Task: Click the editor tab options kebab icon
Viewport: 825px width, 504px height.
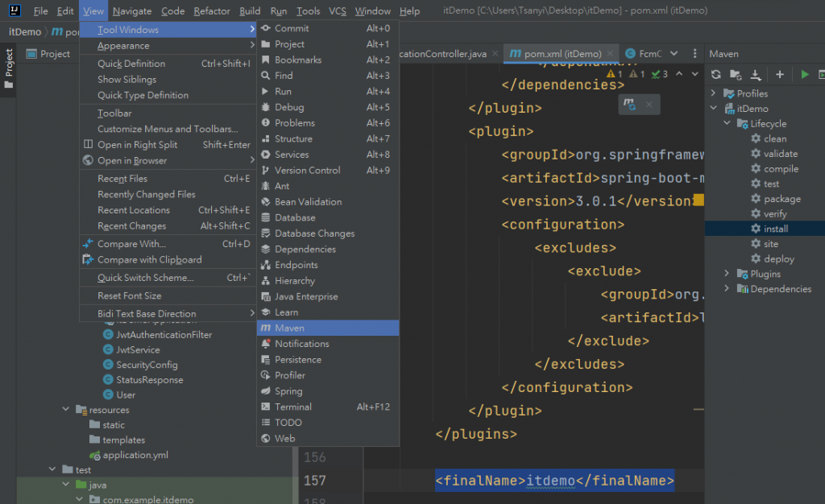Action: (694, 53)
